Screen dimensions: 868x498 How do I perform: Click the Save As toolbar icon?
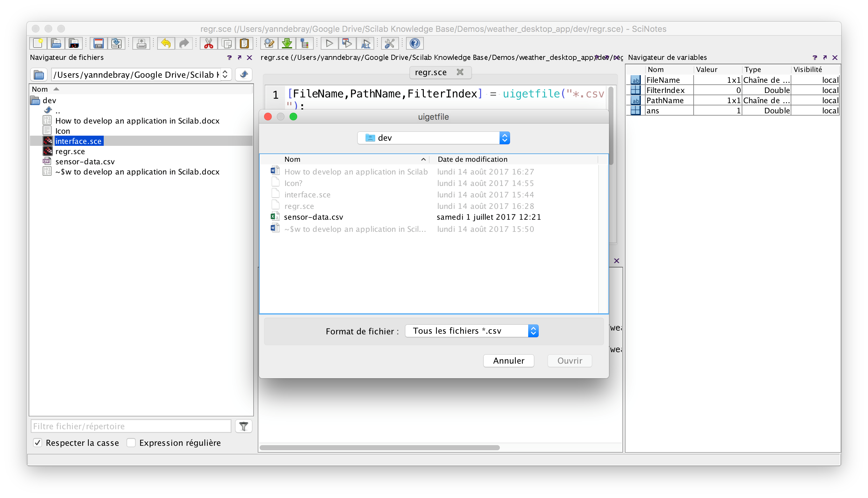pos(116,43)
